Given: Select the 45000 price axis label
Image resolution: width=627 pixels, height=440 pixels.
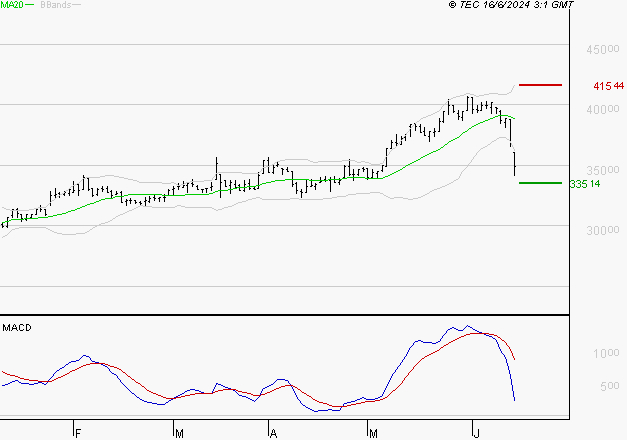Looking at the screenshot, I should click(603, 50).
